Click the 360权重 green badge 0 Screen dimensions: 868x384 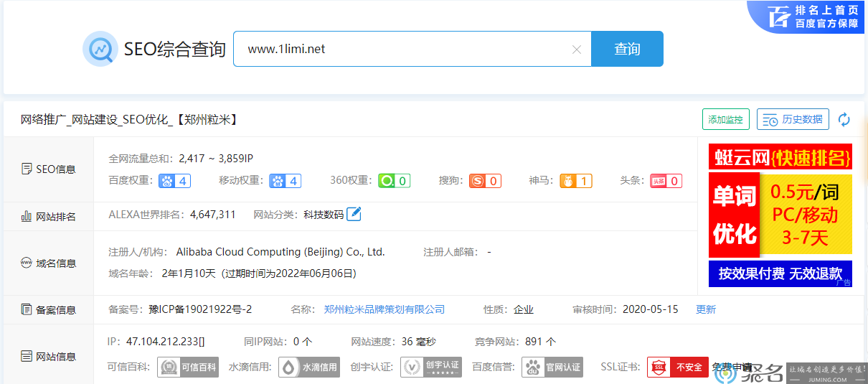pos(394,181)
